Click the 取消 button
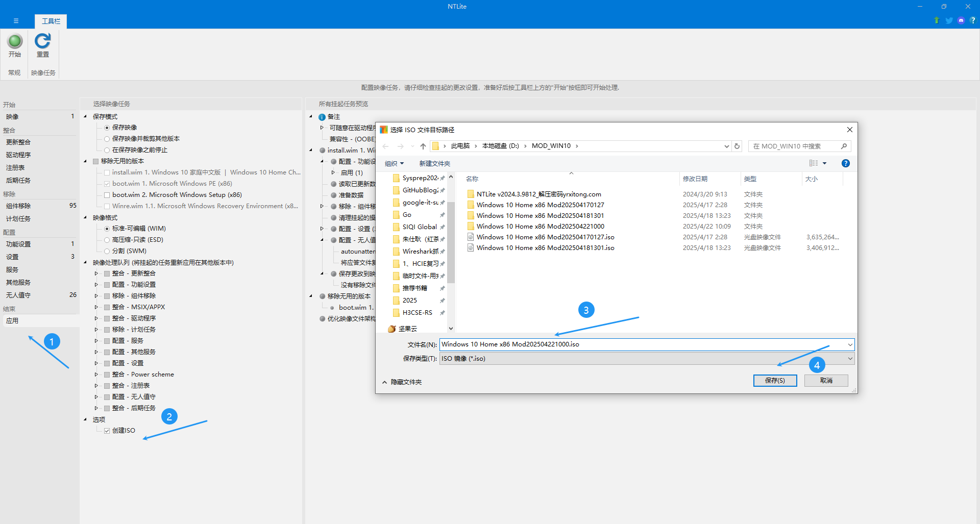Image resolution: width=980 pixels, height=524 pixels. pos(826,381)
